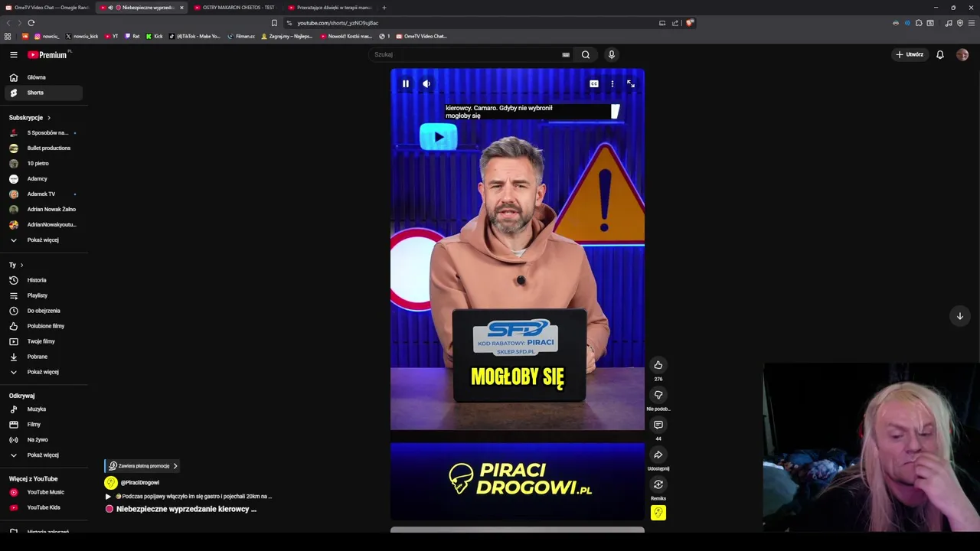Open the yellow sound thumbnail under Remiks
The image size is (980, 551).
pos(658,513)
